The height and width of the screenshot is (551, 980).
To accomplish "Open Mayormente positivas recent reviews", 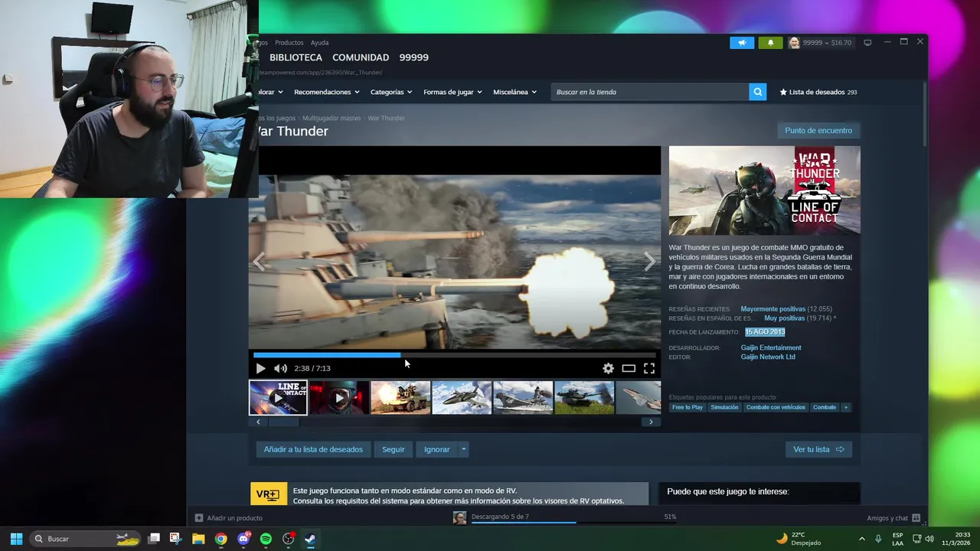I will point(773,309).
